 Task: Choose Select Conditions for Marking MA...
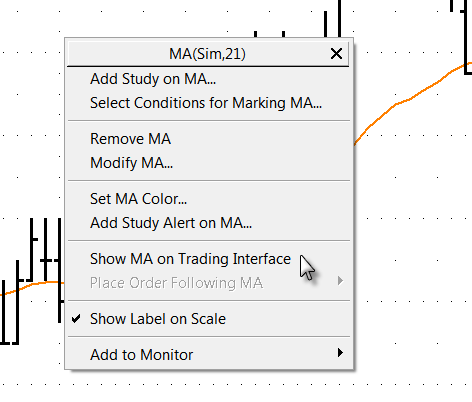point(206,103)
